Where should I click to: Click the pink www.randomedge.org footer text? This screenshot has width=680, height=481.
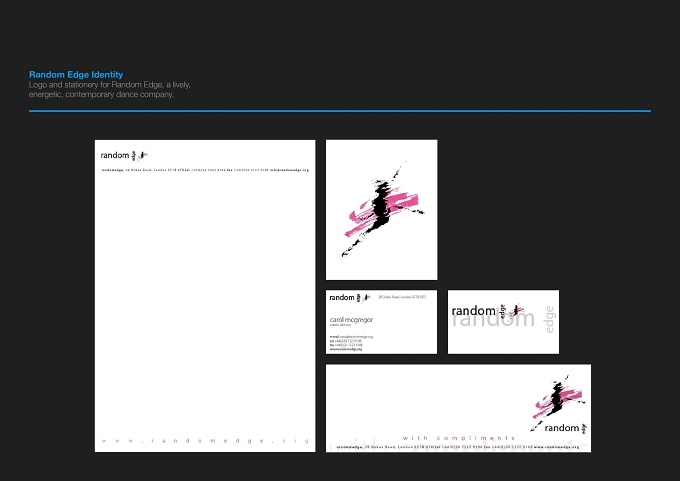click(x=205, y=441)
